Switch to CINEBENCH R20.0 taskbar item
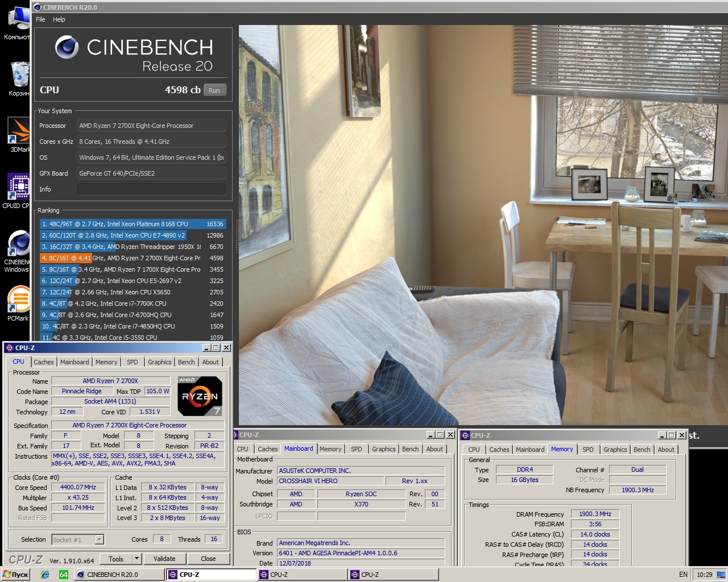The height and width of the screenshot is (582, 728). click(x=119, y=575)
